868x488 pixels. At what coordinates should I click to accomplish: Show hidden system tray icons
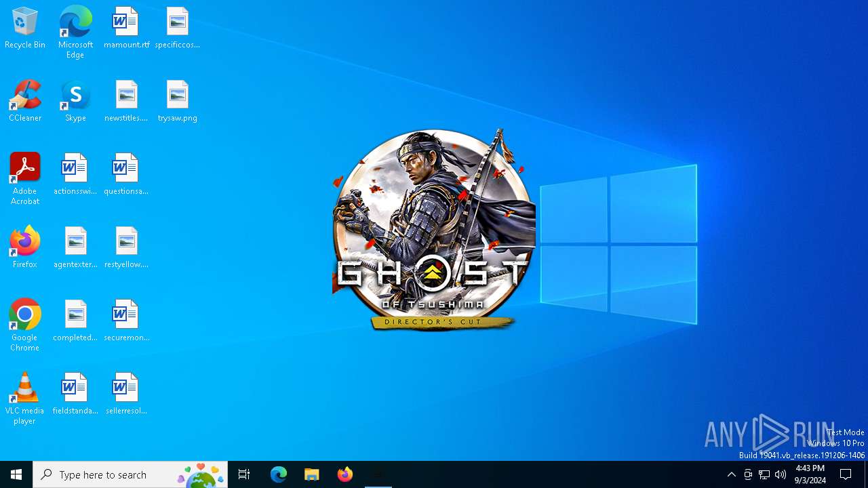[731, 474]
